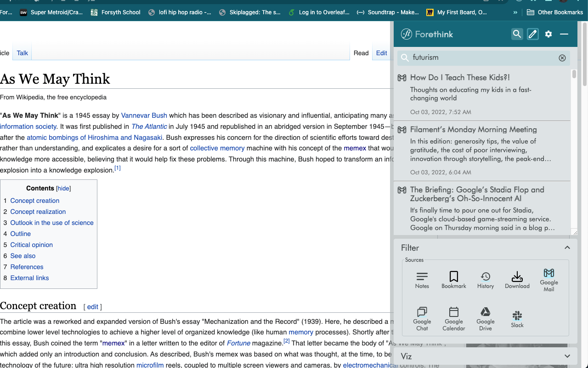Go to Outlook in the use of science
Viewport: 588px width, 368px height.
click(52, 223)
